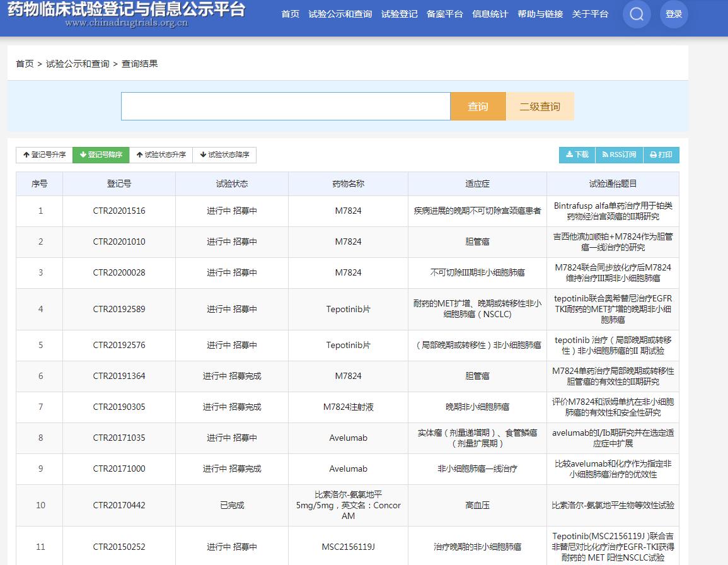Open registration number CTR20192576
The height and width of the screenshot is (565, 728).
(x=119, y=345)
